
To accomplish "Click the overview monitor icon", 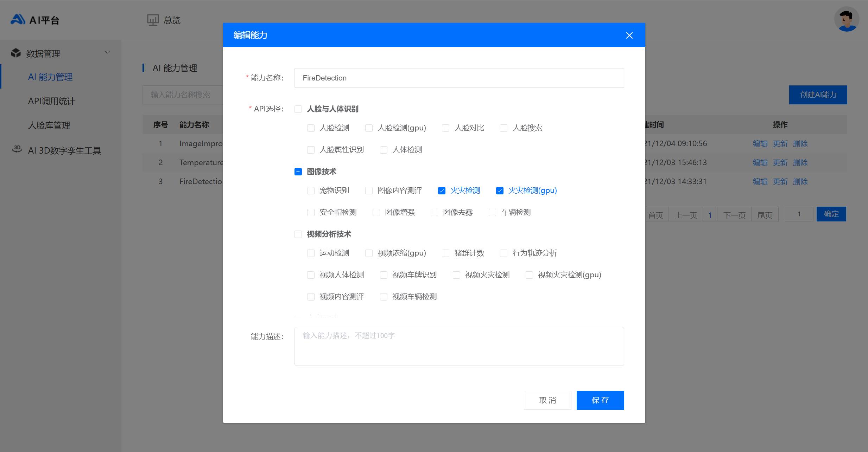I will (153, 20).
